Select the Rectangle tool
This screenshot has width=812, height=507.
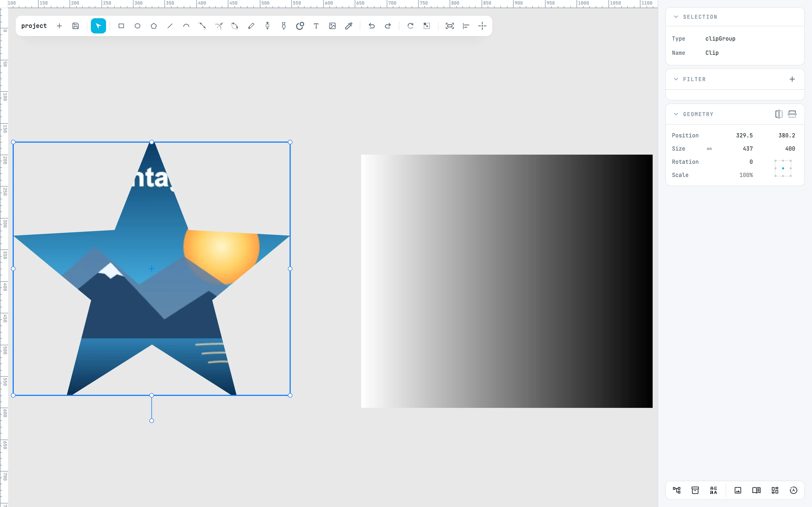[x=121, y=26]
